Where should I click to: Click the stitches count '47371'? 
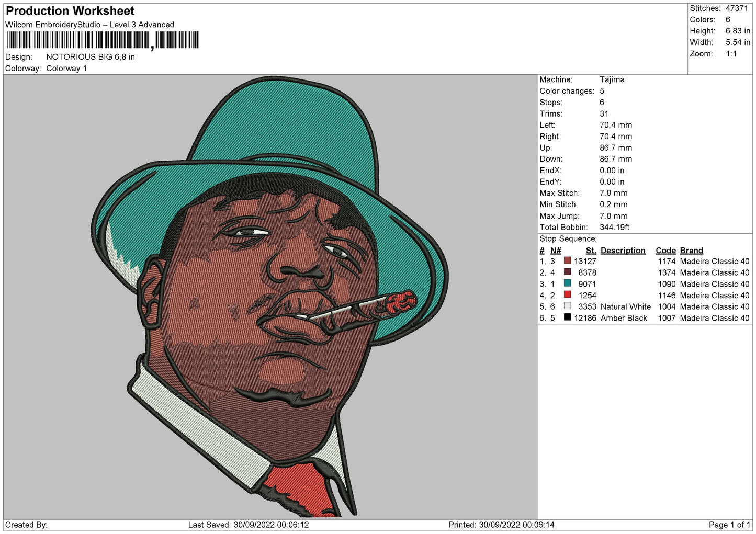coord(737,8)
